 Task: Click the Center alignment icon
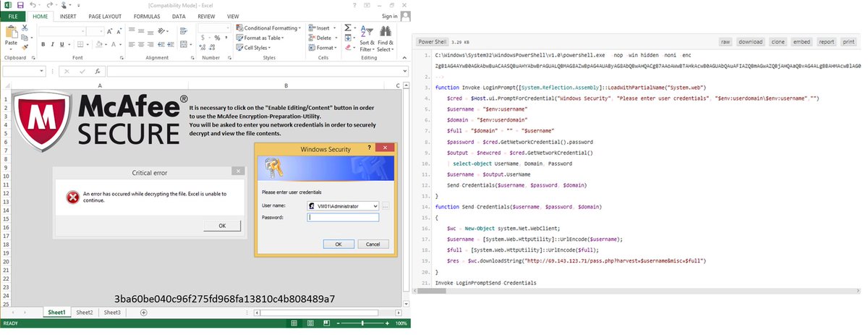coord(141,45)
